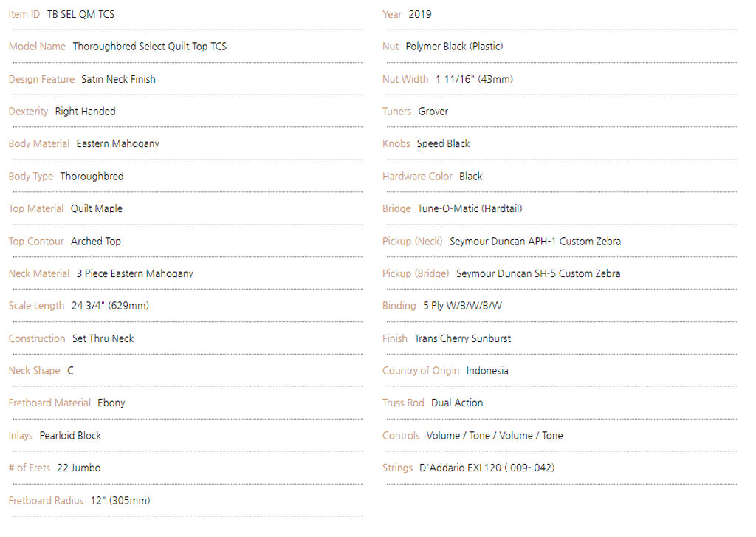Select the Set Thru Neck construction text
This screenshot has width=756, height=537.
click(103, 339)
